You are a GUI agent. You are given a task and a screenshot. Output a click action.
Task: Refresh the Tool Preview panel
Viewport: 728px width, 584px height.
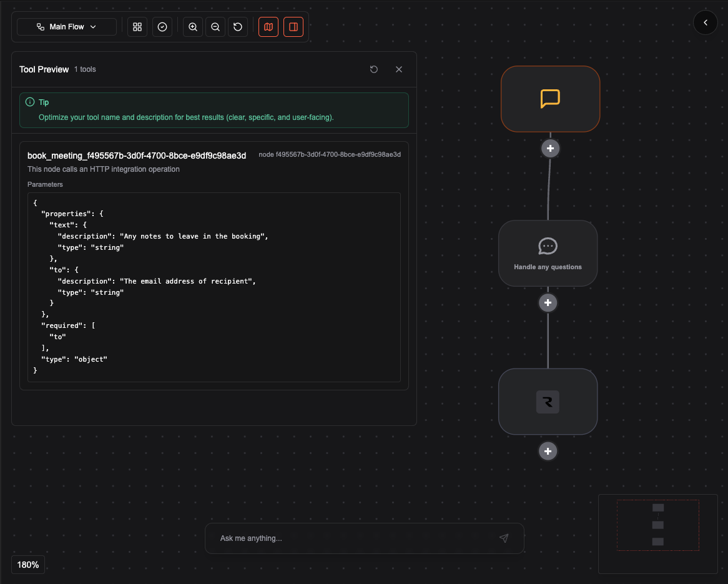point(374,69)
